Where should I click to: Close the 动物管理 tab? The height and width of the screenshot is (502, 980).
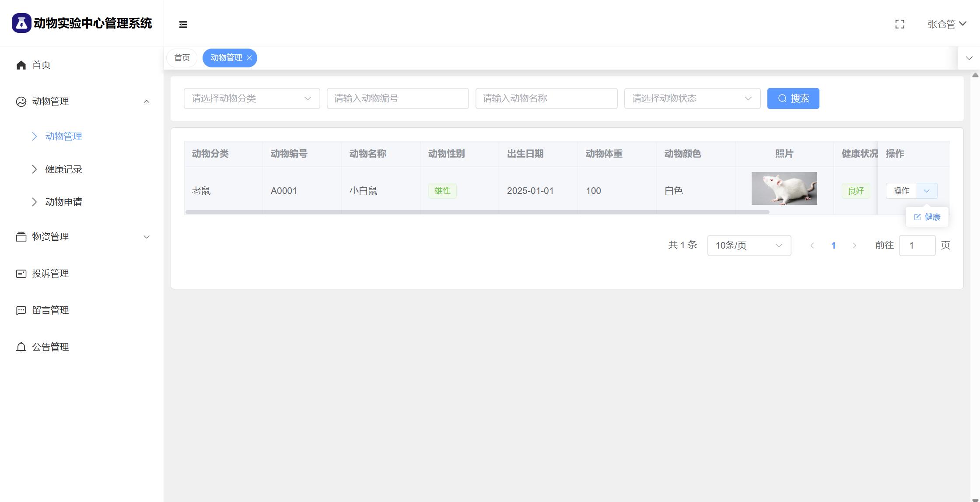[x=249, y=58]
